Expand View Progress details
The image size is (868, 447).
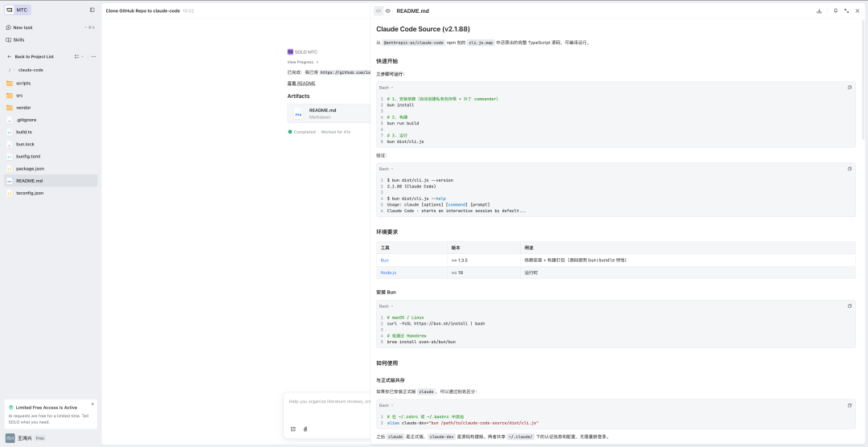302,62
